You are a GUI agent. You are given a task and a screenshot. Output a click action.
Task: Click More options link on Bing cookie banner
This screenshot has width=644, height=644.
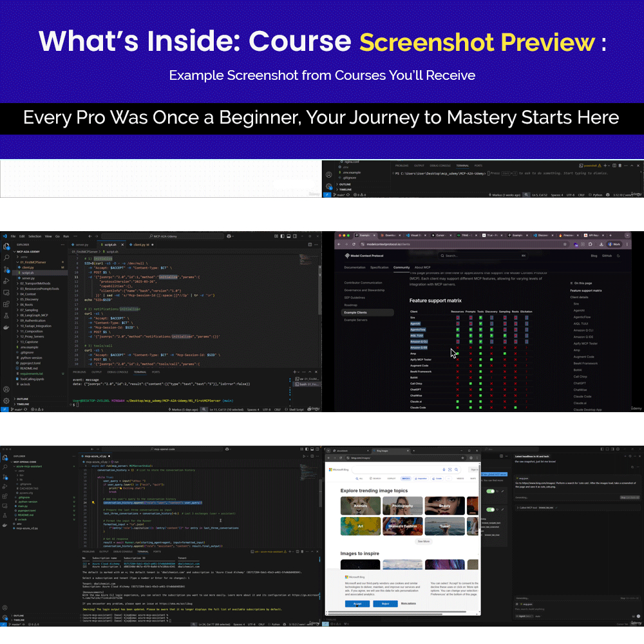click(x=409, y=603)
